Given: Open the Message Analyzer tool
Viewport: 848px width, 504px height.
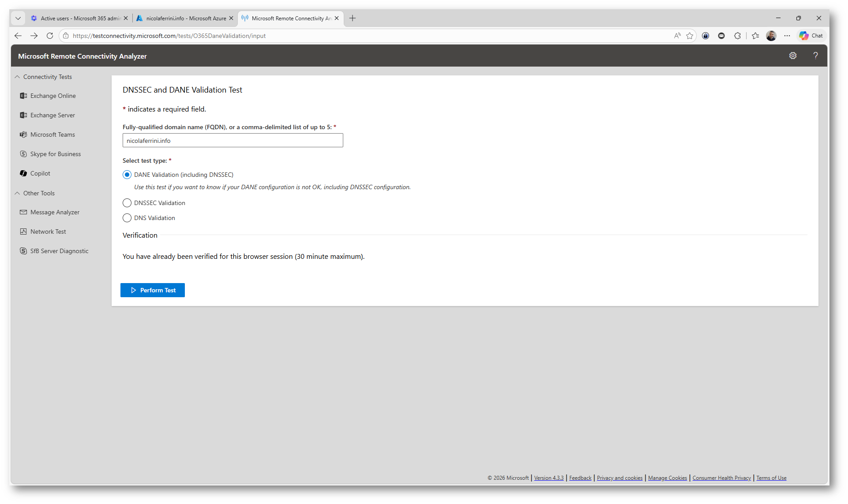Looking at the screenshot, I should [55, 212].
